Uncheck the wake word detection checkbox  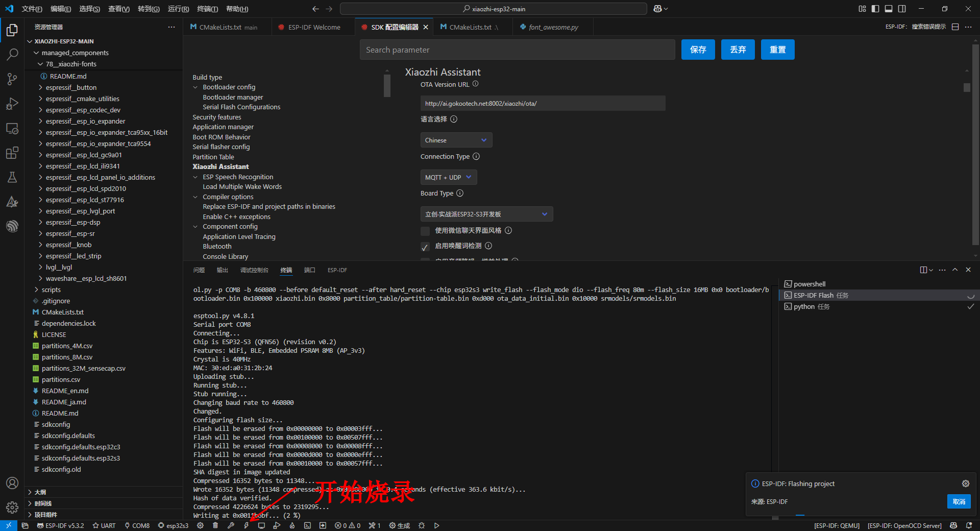point(425,247)
